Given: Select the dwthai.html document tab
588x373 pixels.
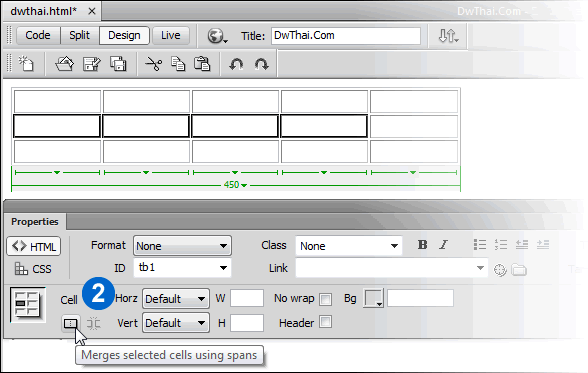Looking at the screenshot, I should point(43,11).
